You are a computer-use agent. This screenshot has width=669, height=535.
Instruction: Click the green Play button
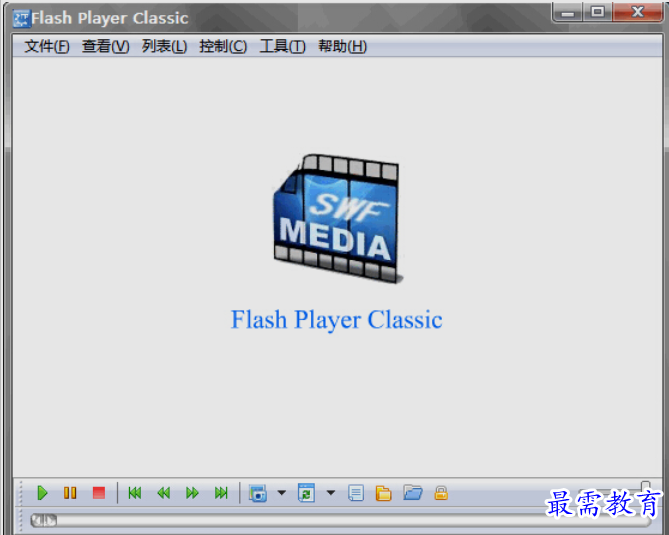pos(42,493)
